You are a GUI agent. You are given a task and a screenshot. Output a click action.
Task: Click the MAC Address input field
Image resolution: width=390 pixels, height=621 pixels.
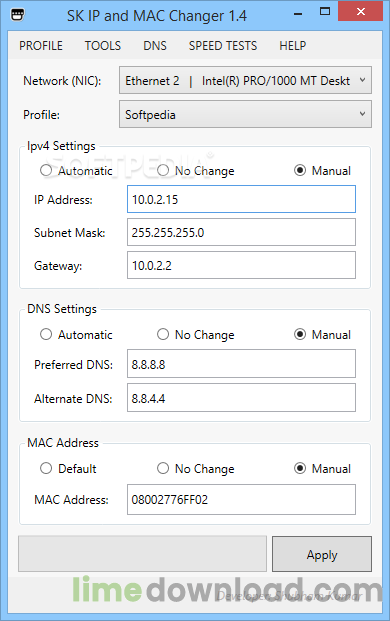241,499
